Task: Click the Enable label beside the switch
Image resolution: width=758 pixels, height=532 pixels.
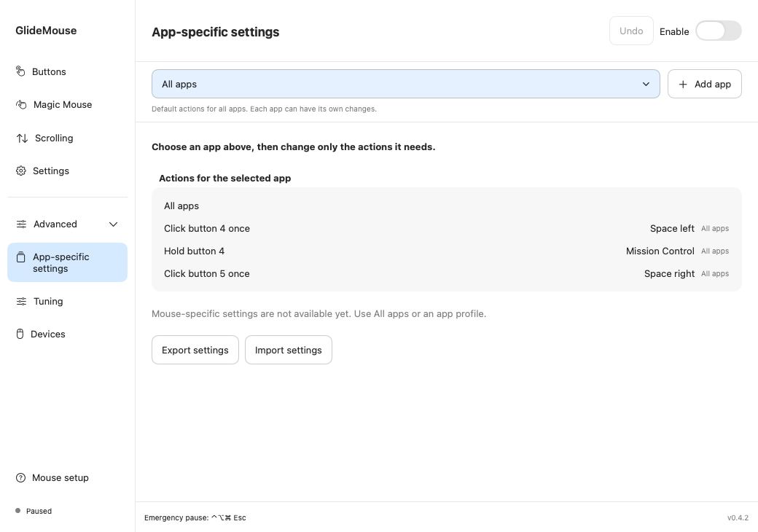Action: pyautogui.click(x=674, y=32)
